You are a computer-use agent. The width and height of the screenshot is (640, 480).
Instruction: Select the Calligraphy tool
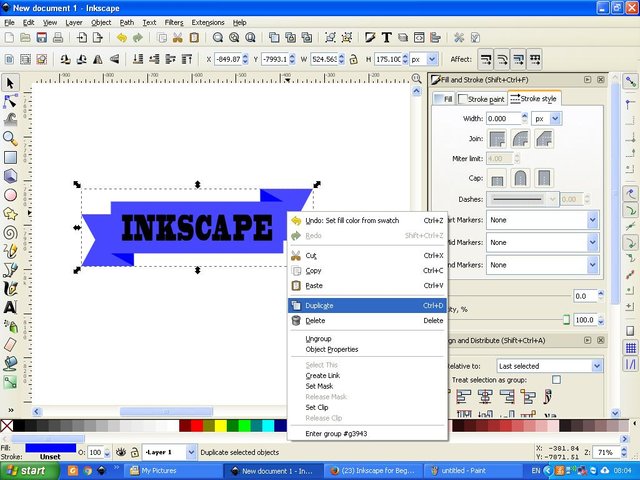click(10, 288)
